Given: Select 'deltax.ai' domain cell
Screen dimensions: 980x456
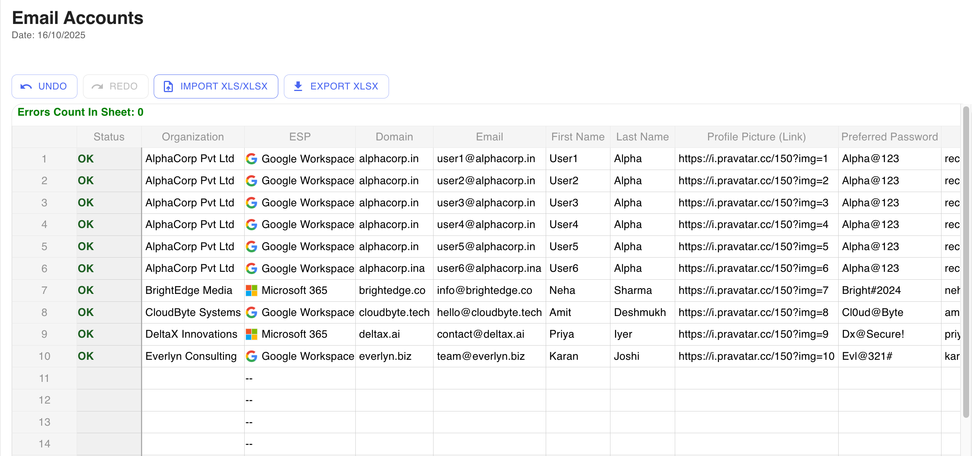Looking at the screenshot, I should pyautogui.click(x=394, y=334).
